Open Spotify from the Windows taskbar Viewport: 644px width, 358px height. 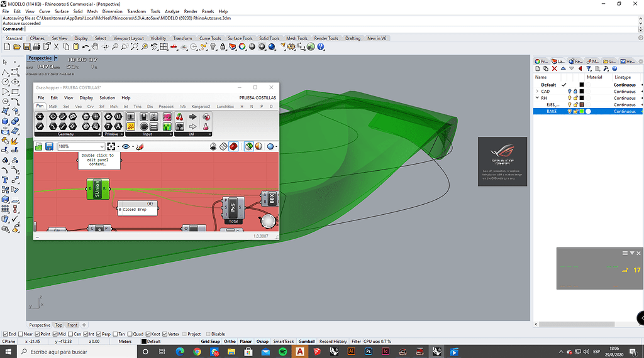click(x=282, y=352)
